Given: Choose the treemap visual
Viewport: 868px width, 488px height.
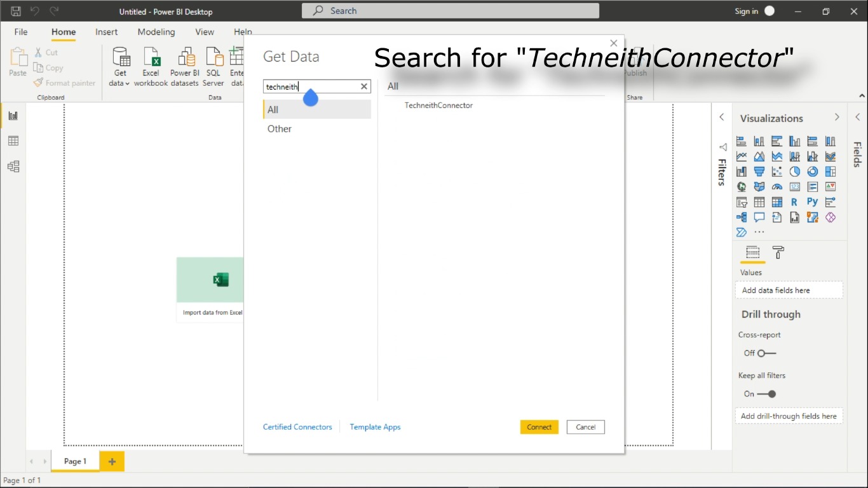Looking at the screenshot, I should click(831, 172).
